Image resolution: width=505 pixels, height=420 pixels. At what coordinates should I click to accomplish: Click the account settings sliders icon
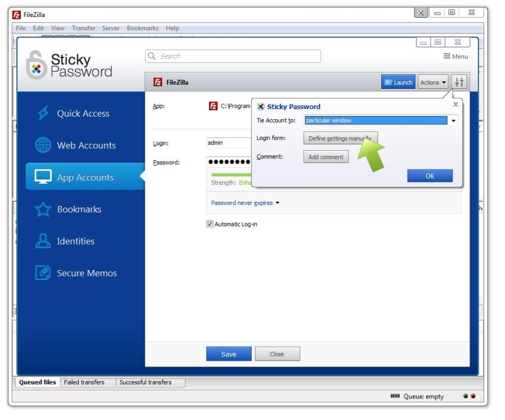click(460, 82)
